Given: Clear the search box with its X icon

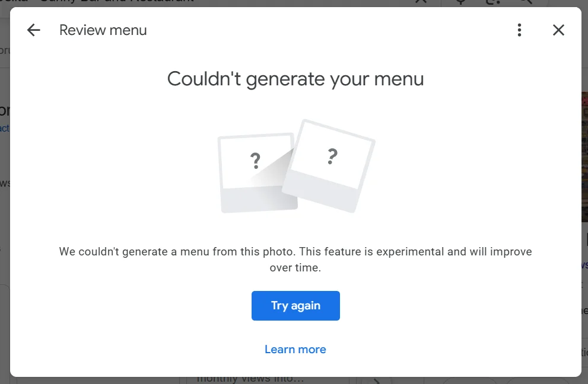Looking at the screenshot, I should click(421, 2).
